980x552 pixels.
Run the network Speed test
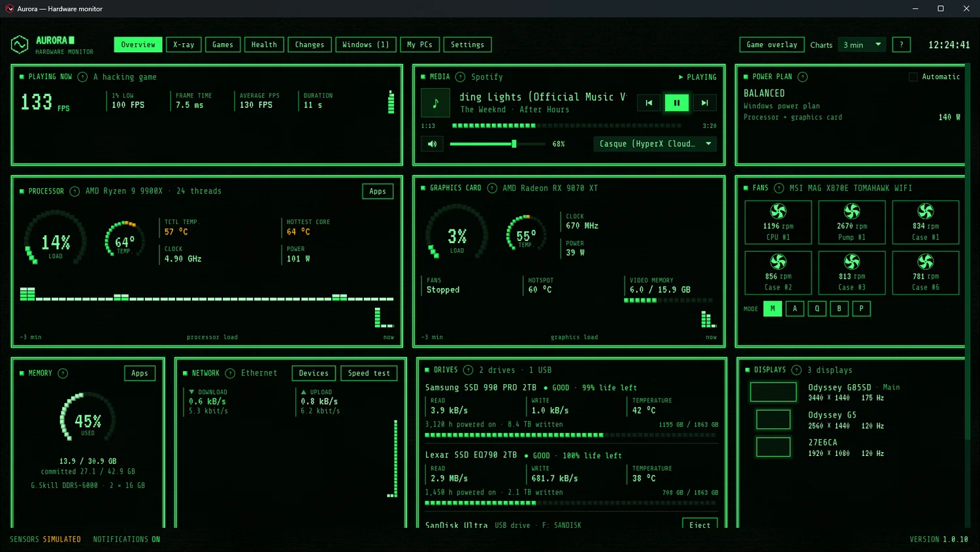(x=369, y=374)
